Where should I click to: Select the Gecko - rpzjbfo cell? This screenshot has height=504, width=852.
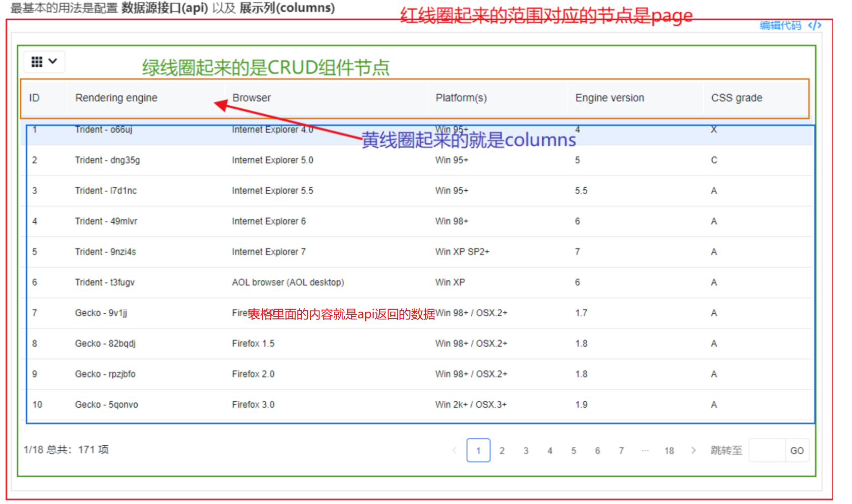point(105,374)
